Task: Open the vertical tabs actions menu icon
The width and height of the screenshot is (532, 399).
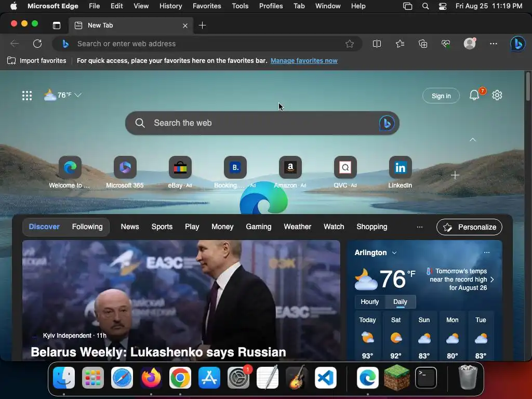Action: click(x=57, y=25)
